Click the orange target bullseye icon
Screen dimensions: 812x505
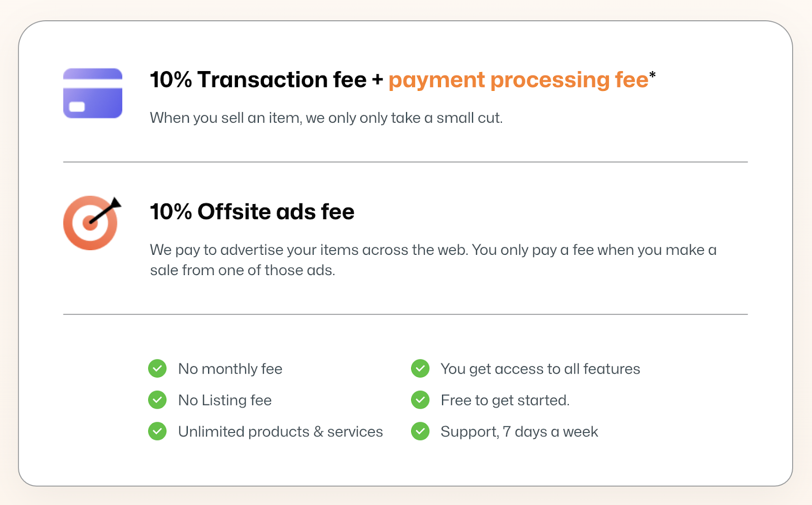(92, 223)
